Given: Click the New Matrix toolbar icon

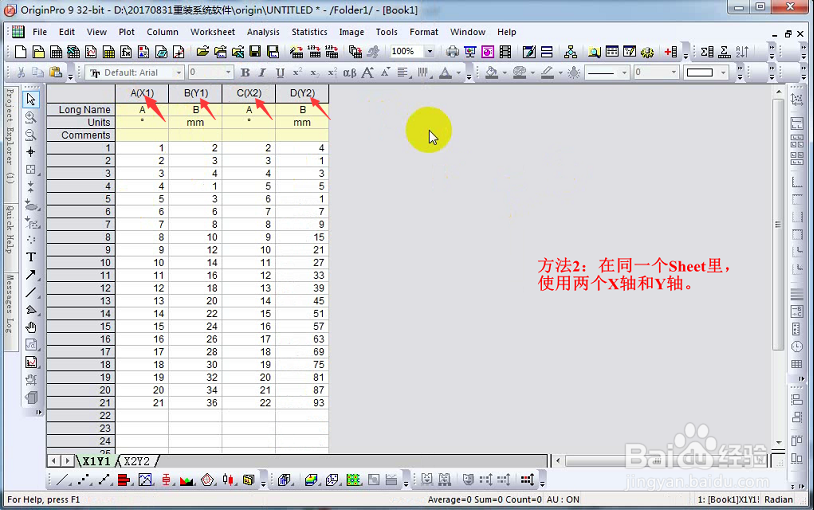Looking at the screenshot, I should [x=109, y=51].
